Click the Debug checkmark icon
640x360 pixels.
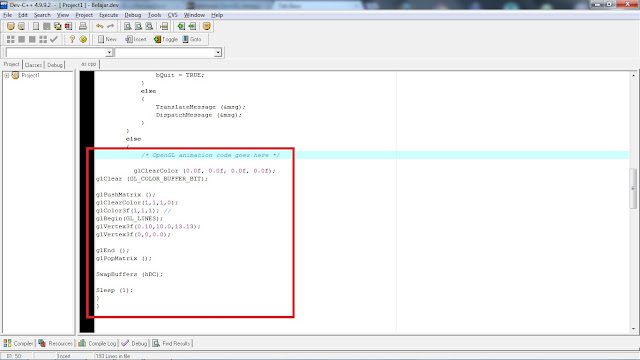(x=53, y=39)
